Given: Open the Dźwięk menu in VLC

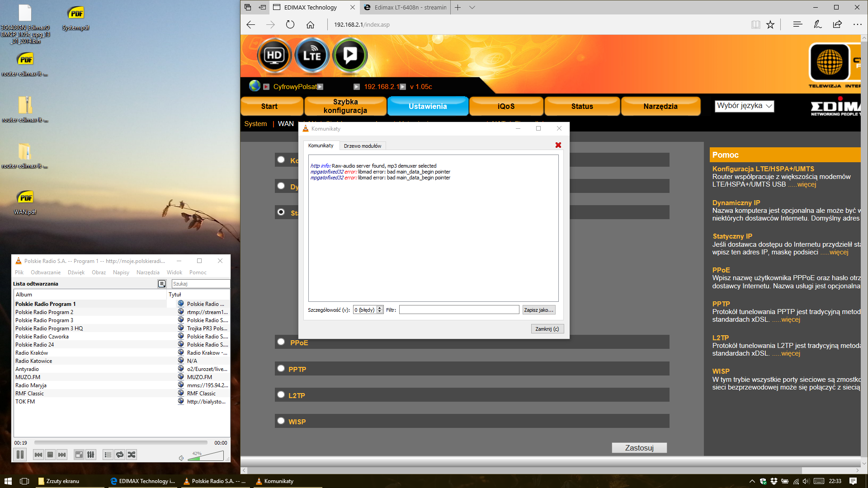Looking at the screenshot, I should click(x=76, y=272).
